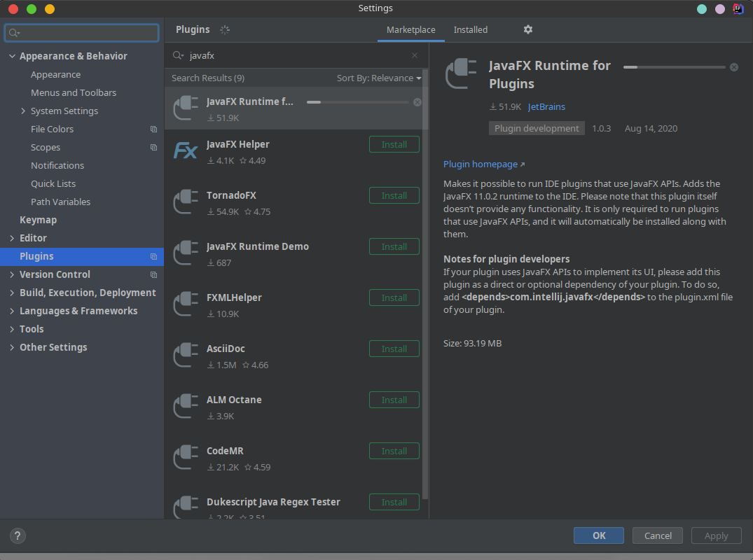The image size is (753, 560).
Task: Switch to the Marketplace tab
Action: (x=411, y=30)
